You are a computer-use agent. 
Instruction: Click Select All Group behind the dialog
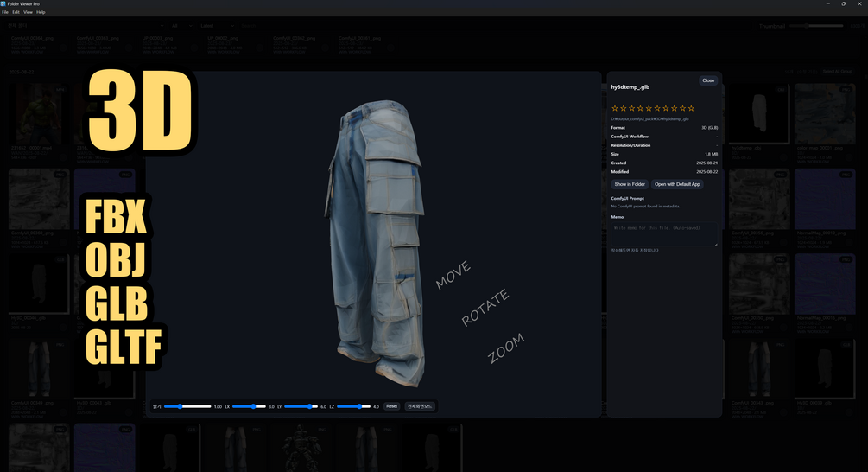837,72
